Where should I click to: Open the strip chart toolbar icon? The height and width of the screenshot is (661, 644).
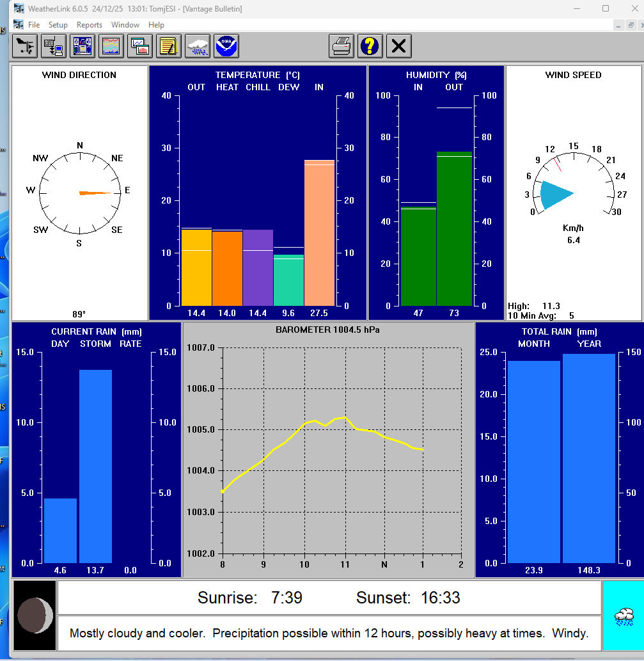tap(111, 46)
